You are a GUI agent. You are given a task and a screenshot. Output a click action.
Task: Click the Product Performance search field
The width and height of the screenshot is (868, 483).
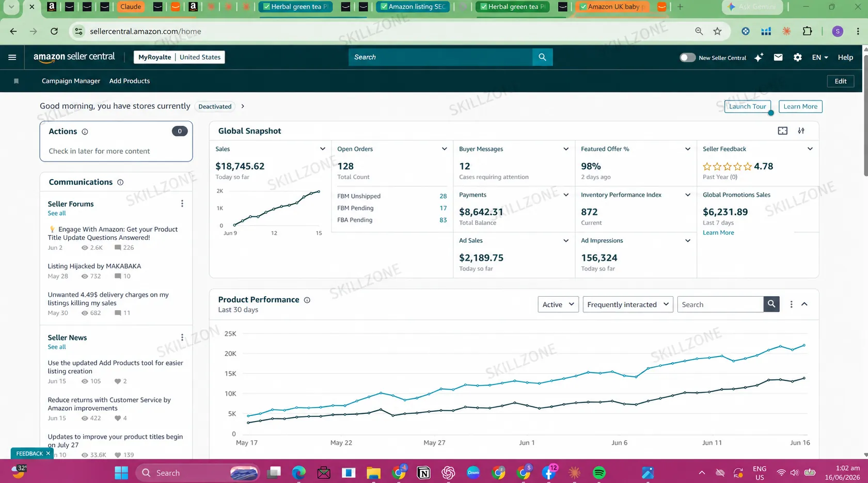(x=720, y=304)
